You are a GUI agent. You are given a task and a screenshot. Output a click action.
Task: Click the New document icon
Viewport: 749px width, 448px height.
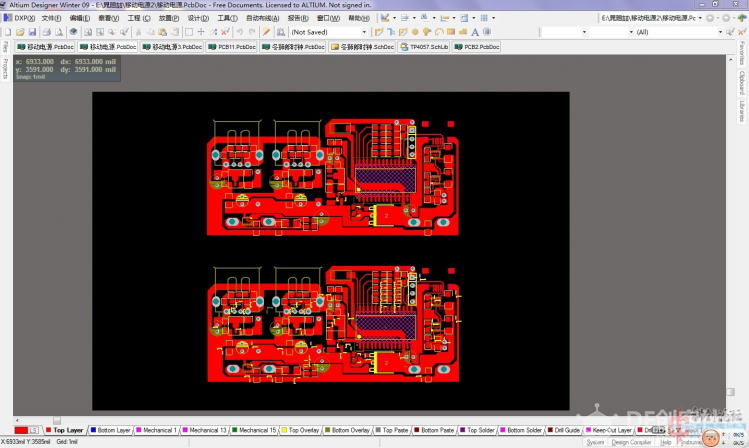pos(8,32)
